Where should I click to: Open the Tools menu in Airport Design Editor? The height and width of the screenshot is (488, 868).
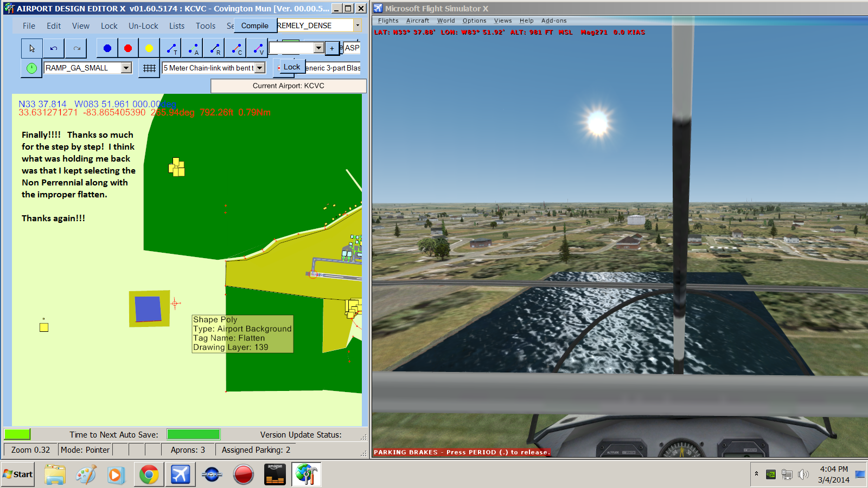tap(205, 25)
